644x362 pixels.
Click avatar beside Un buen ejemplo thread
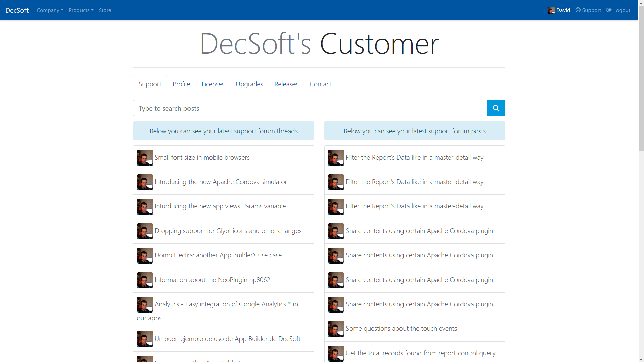point(145,339)
